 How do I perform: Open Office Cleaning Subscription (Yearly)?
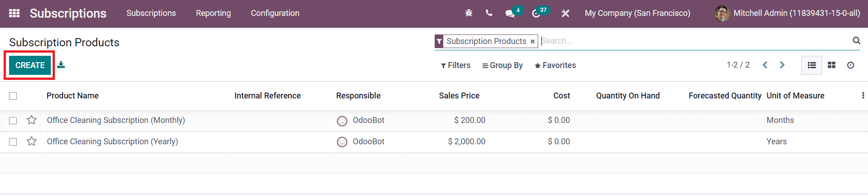(x=113, y=142)
